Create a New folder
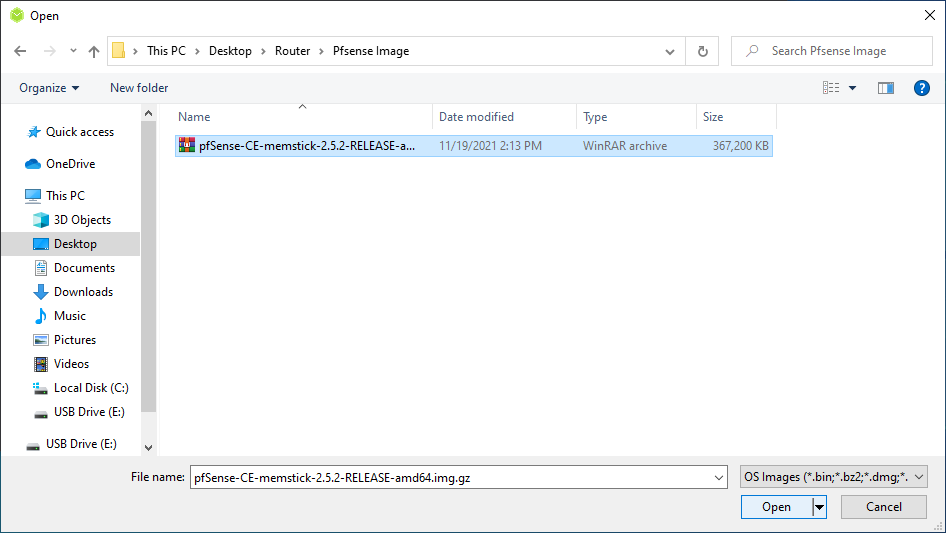Screen dimensions: 946x533 coord(139,88)
